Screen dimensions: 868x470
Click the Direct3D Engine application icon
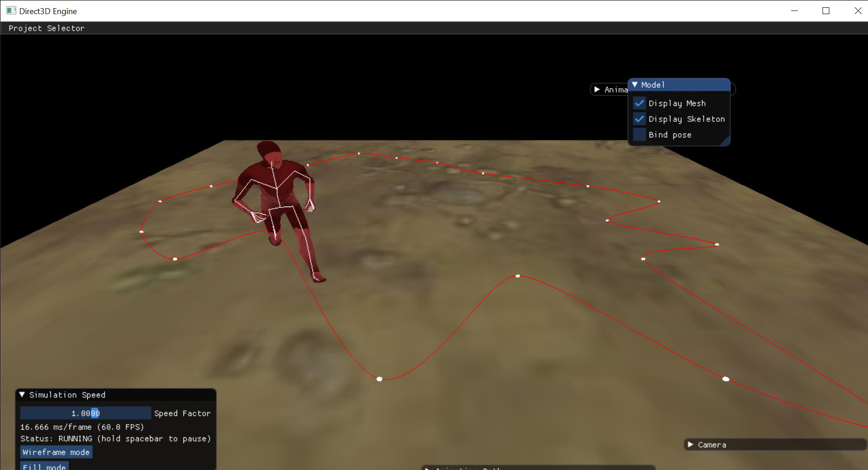pyautogui.click(x=10, y=10)
